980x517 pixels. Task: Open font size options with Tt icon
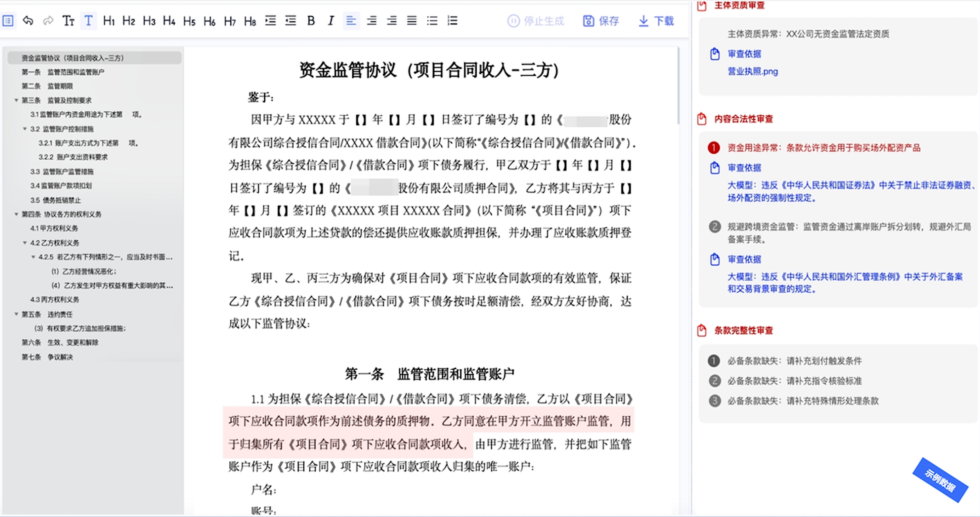tap(69, 21)
